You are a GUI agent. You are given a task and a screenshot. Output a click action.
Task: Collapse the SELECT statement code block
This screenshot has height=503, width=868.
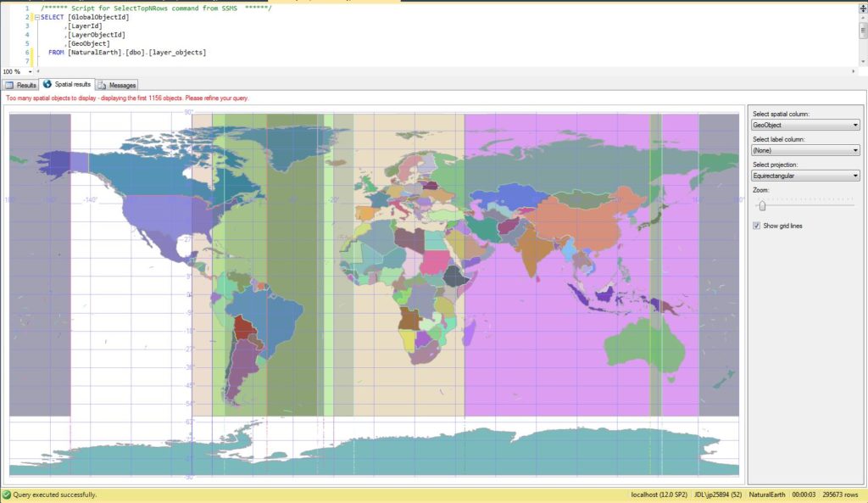tap(36, 17)
